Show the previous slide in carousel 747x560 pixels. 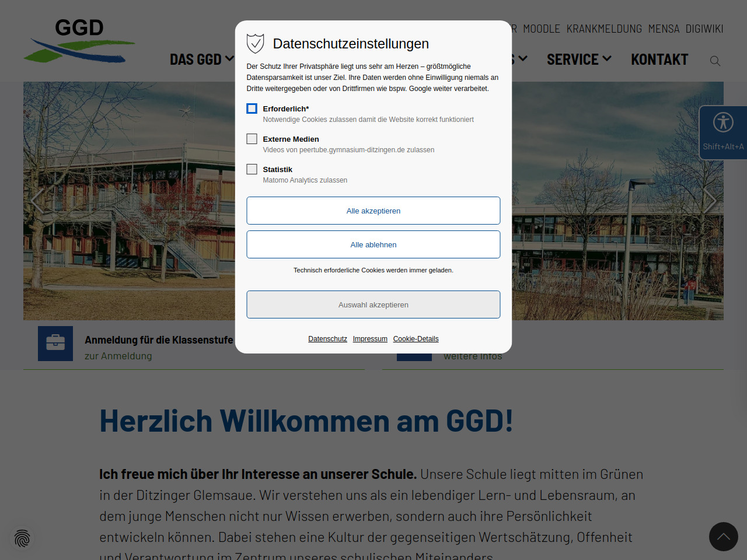(37, 201)
